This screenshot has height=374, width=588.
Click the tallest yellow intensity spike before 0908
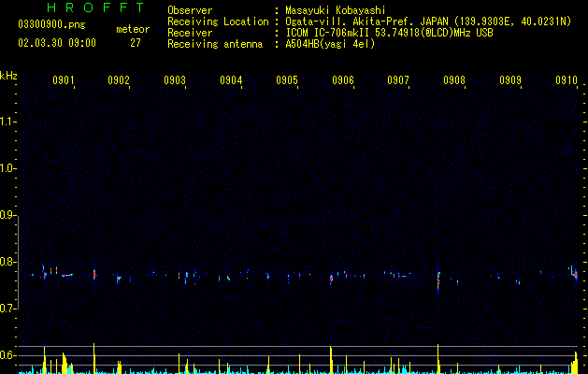pos(438,359)
